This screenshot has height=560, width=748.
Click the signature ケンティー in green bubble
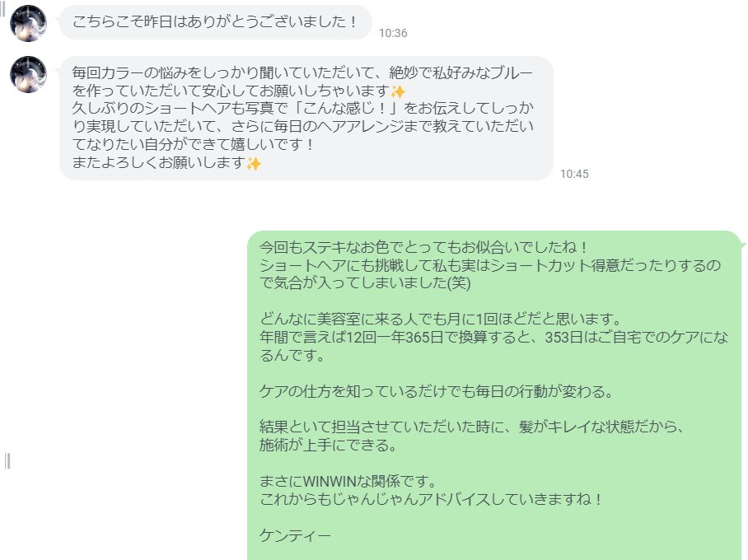[295, 535]
